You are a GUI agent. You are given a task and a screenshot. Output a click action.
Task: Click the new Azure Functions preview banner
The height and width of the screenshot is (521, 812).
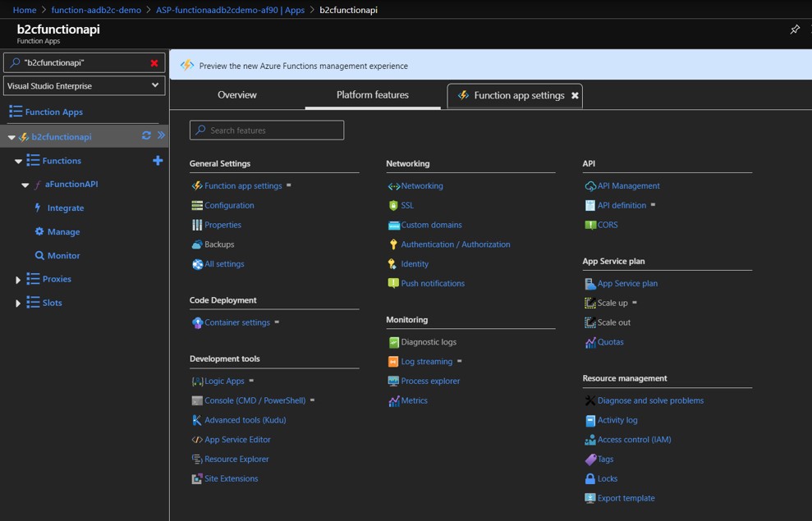(x=490, y=66)
